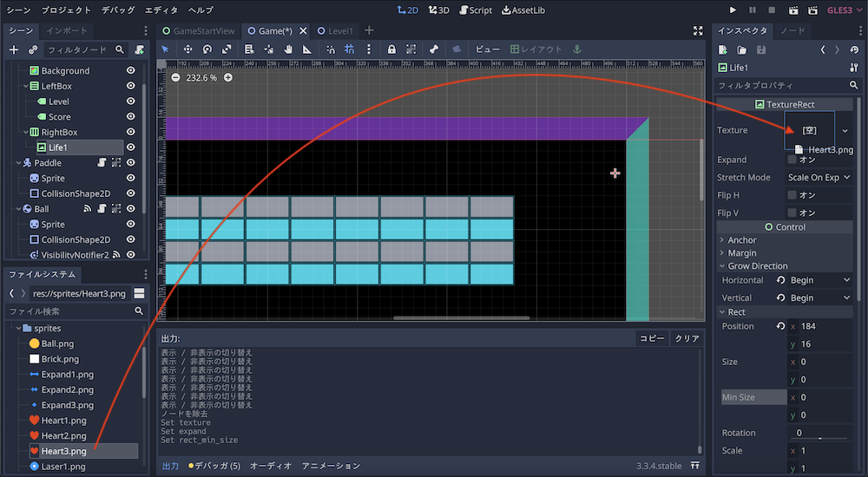The width and height of the screenshot is (868, 477).
Task: Hide the Paddle node
Action: click(x=131, y=163)
